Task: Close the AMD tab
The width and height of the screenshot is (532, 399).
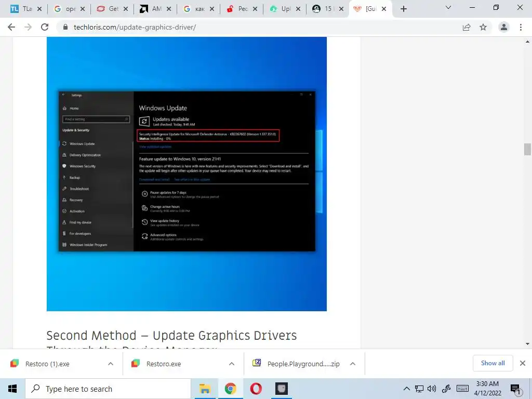Action: pos(169,9)
